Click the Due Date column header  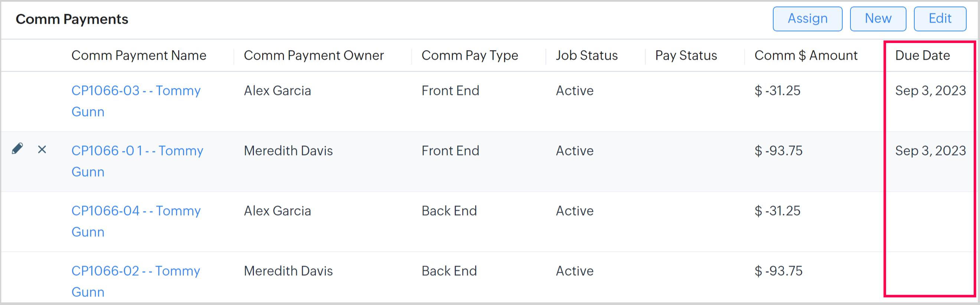[x=922, y=56]
